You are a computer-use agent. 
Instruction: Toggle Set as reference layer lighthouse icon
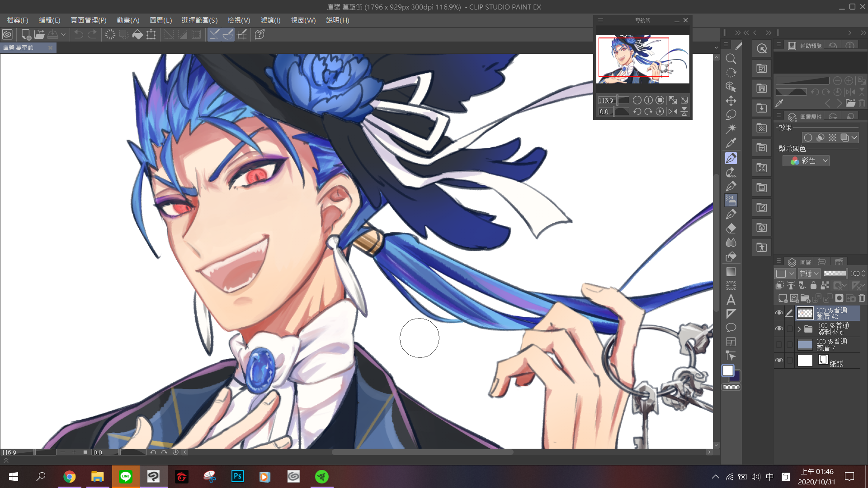[791, 285]
